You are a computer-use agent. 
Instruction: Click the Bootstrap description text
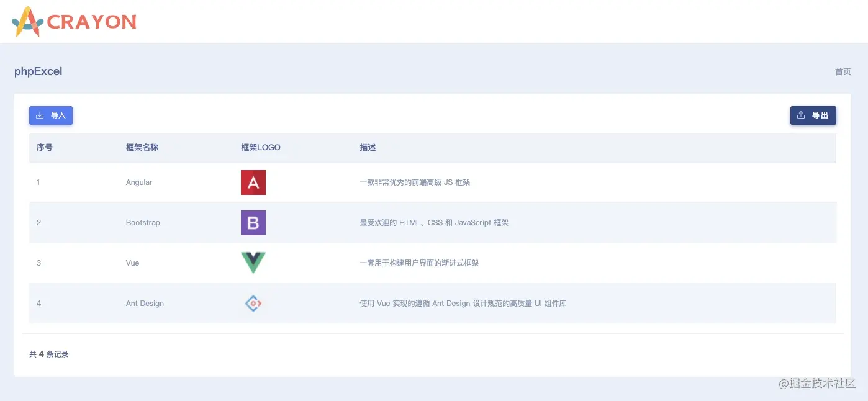[434, 223]
